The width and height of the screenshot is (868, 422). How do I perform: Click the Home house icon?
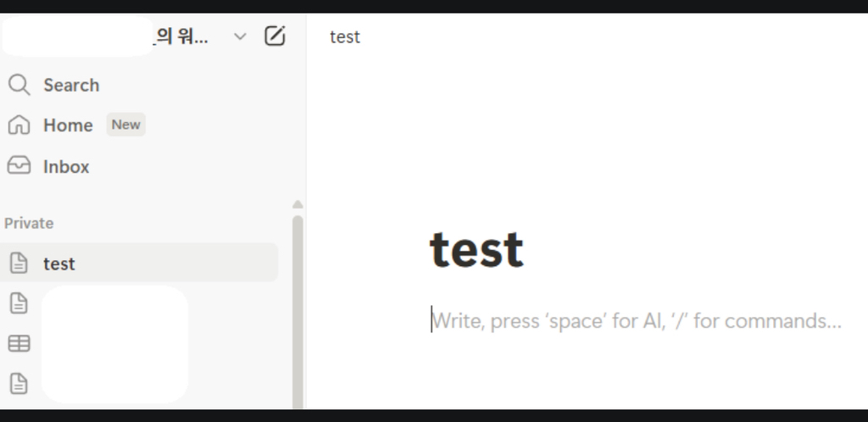[19, 125]
